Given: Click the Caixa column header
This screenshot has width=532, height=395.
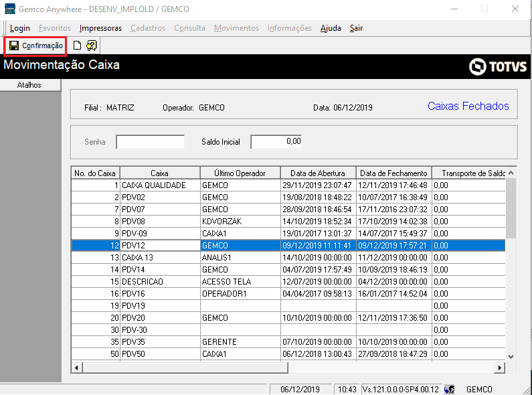Looking at the screenshot, I should tap(160, 173).
